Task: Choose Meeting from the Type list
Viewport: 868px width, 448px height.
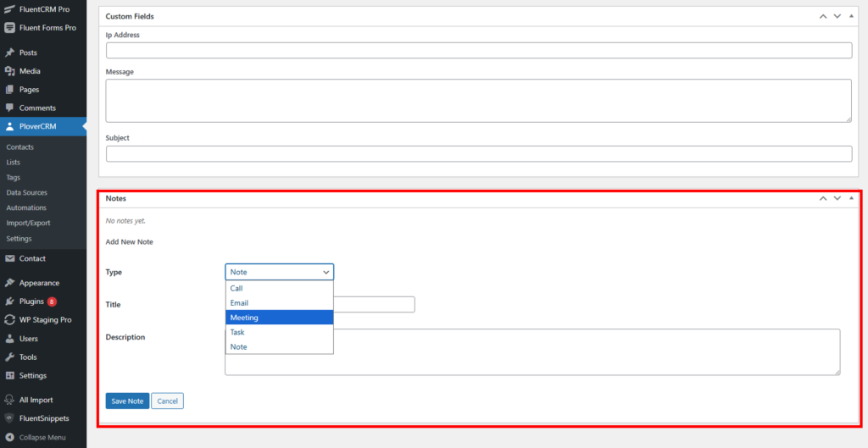Action: pos(279,318)
